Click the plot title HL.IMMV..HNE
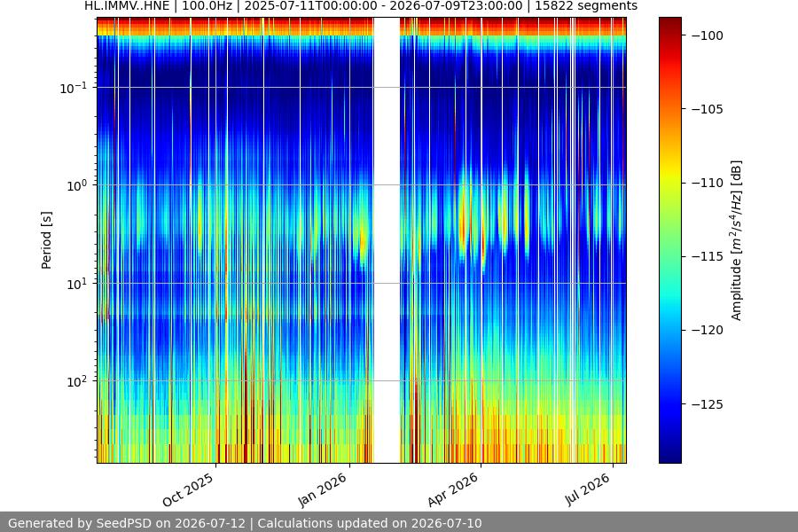798x532 pixels. 360,6
